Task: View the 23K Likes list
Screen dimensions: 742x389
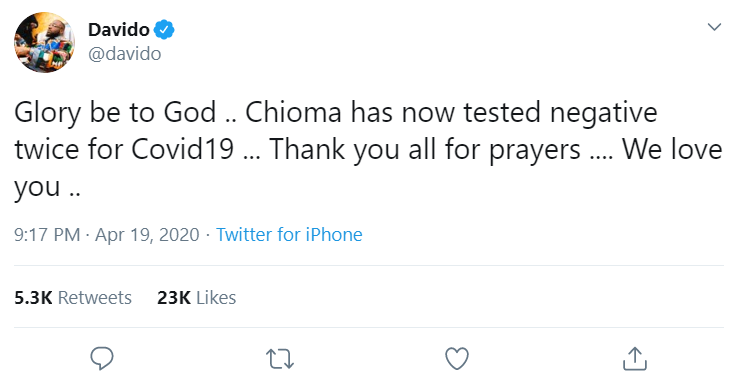Action: pos(196,298)
